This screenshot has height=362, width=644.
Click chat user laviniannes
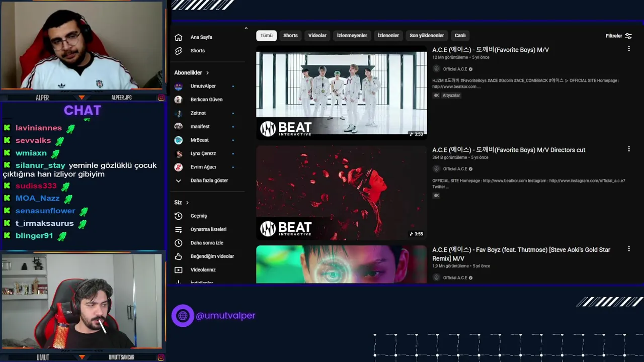click(39, 128)
